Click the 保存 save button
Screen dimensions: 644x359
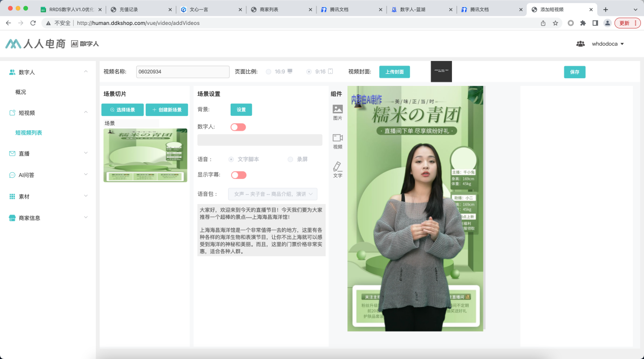point(574,72)
